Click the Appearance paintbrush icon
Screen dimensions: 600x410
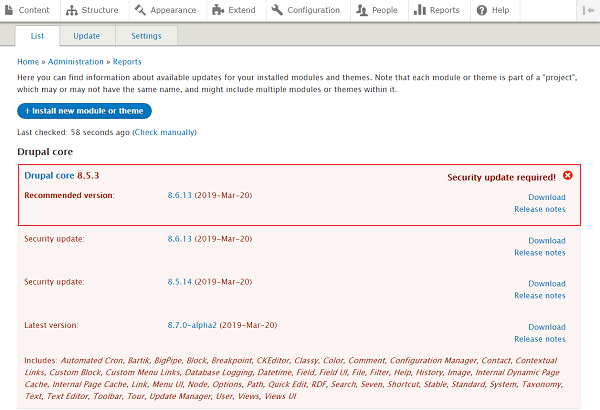click(x=142, y=10)
